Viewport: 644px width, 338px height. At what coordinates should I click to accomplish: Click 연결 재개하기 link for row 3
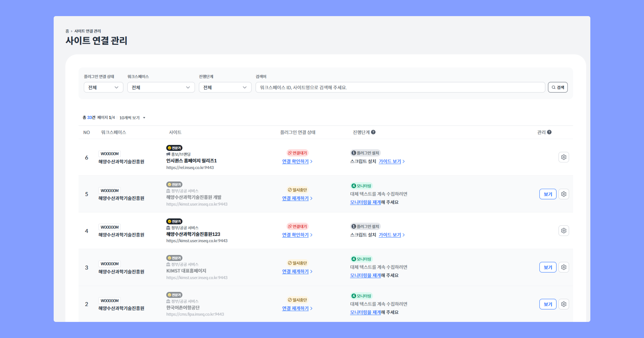tap(295, 271)
